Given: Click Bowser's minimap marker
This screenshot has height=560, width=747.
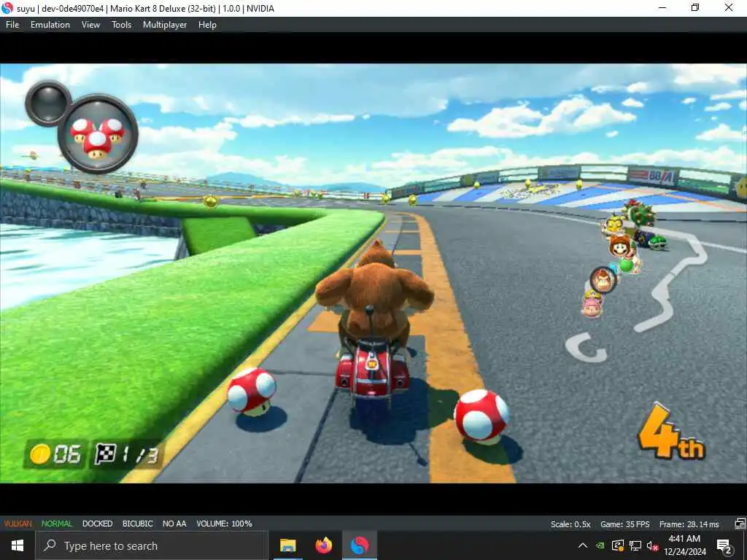Looking at the screenshot, I should coord(640,213).
